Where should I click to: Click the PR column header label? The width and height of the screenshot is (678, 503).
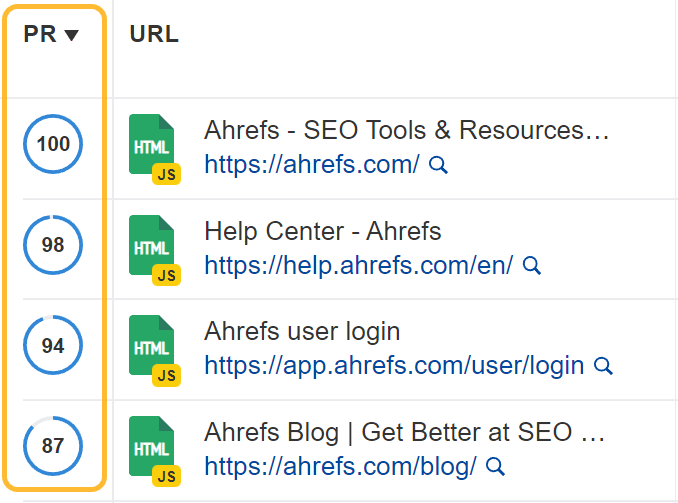click(40, 35)
